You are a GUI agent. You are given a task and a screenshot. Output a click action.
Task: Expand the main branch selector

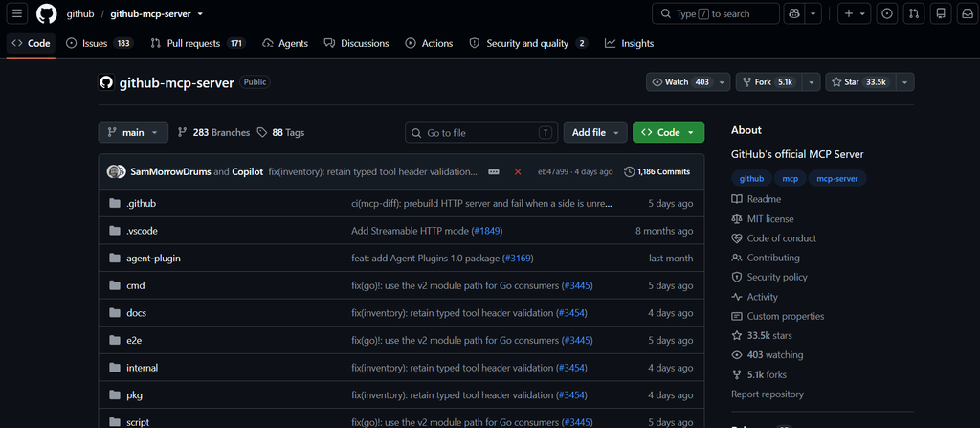(x=133, y=133)
